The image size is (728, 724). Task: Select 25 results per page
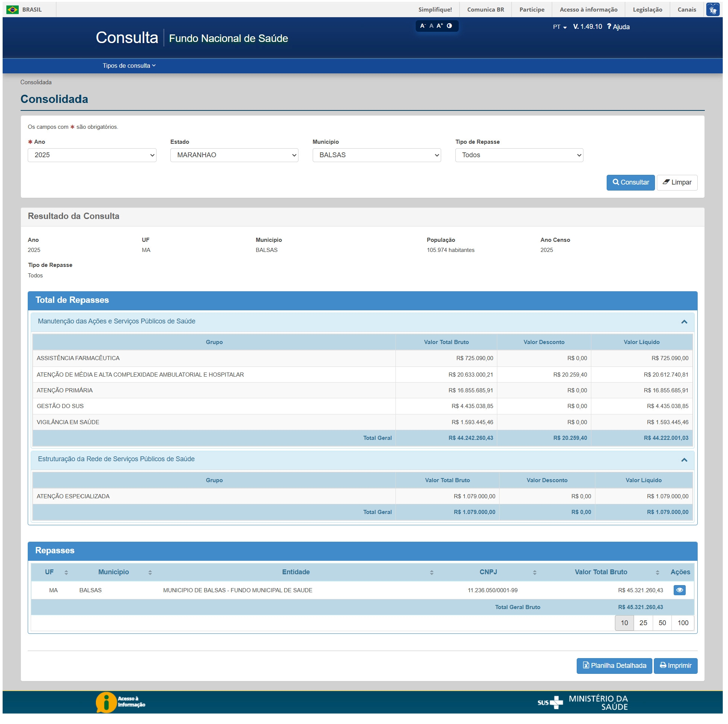(643, 623)
